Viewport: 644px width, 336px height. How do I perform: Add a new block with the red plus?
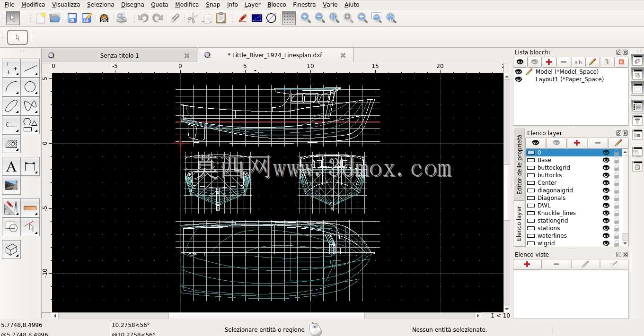coord(549,62)
